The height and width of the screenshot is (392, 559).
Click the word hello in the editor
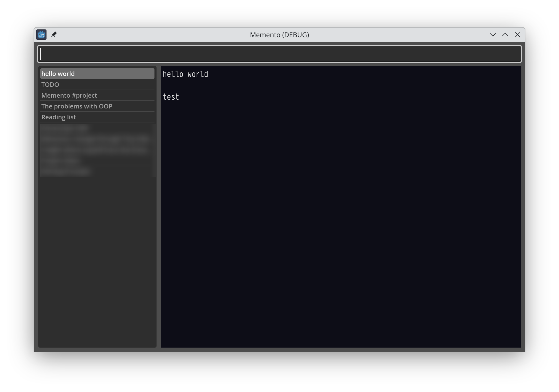point(173,74)
